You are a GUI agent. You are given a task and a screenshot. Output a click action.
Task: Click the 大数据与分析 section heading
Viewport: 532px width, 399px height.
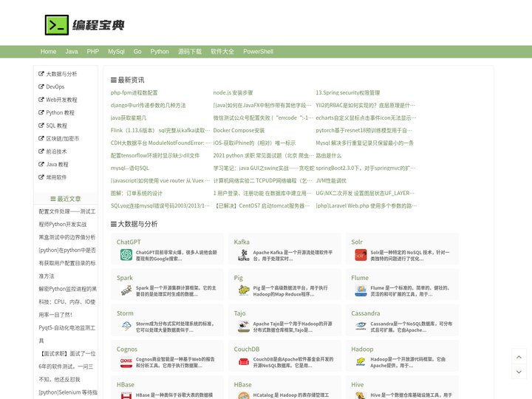pyautogui.click(x=134, y=224)
